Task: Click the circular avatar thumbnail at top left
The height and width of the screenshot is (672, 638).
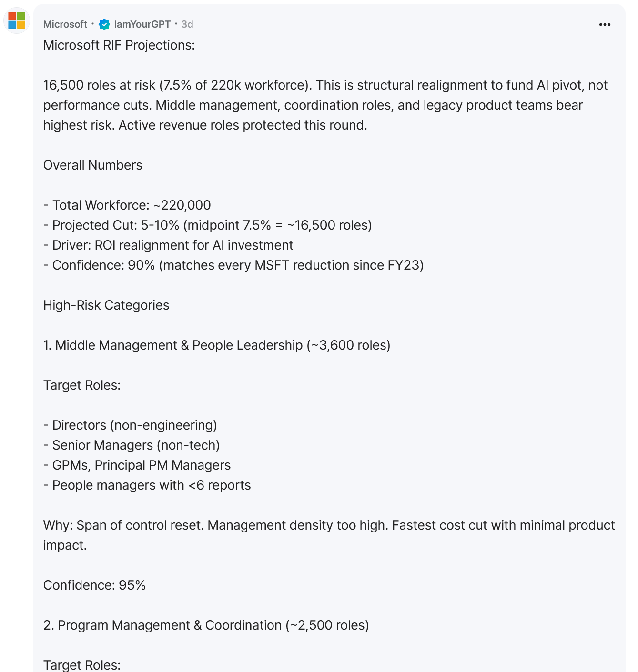Action: (16, 21)
